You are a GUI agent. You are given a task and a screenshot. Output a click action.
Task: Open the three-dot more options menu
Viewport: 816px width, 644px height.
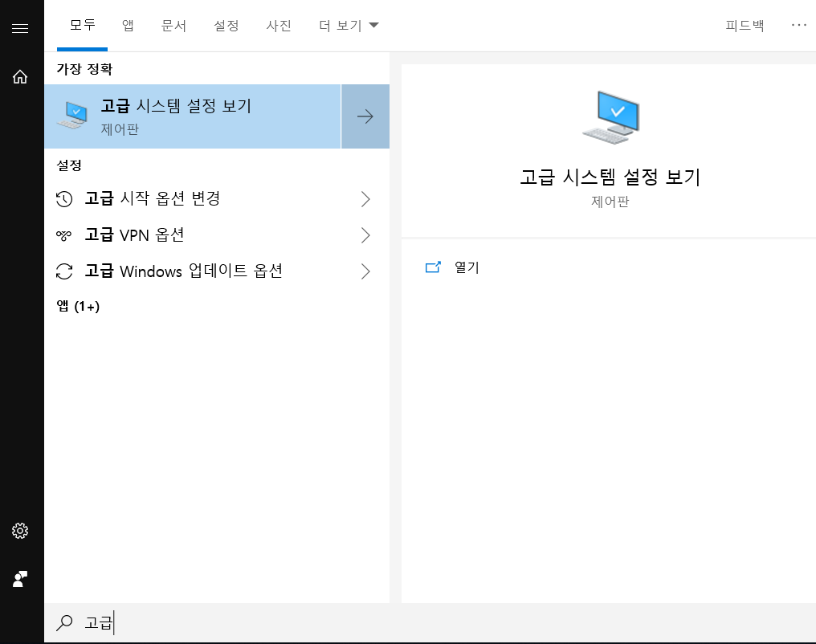tap(798, 25)
